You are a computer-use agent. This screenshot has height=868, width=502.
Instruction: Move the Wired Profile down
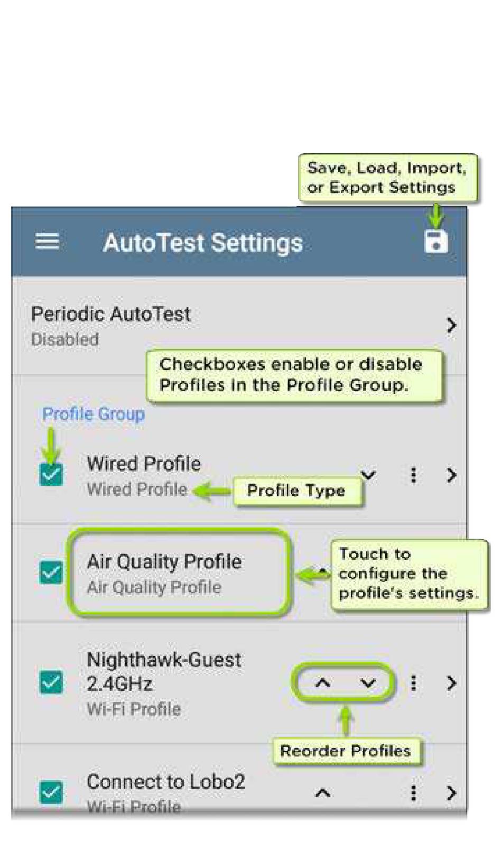click(369, 474)
